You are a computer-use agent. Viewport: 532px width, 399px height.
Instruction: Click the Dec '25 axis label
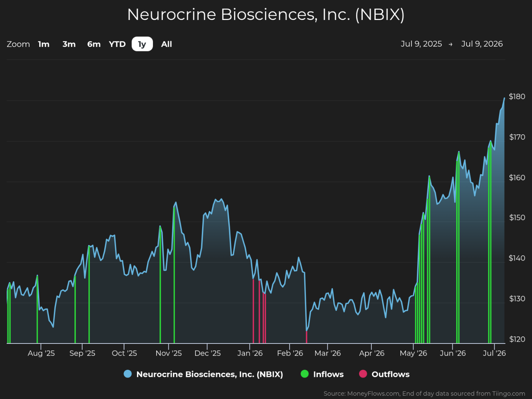pos(207,353)
